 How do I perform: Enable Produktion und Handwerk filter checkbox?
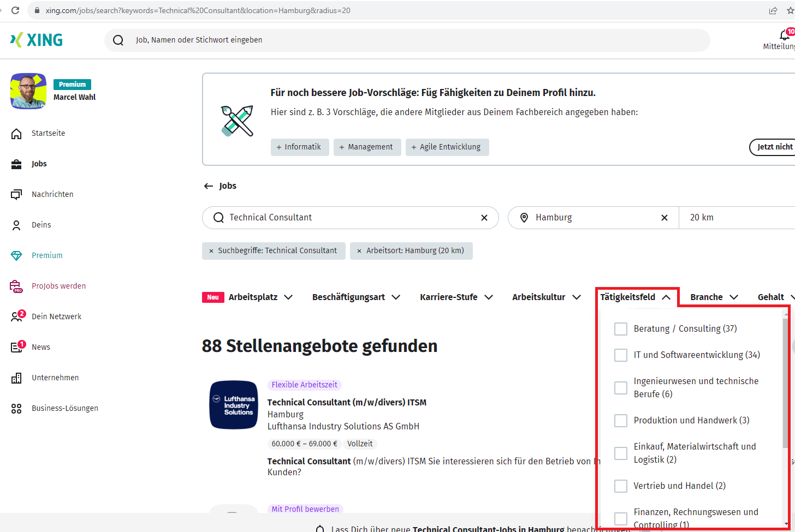[621, 421]
